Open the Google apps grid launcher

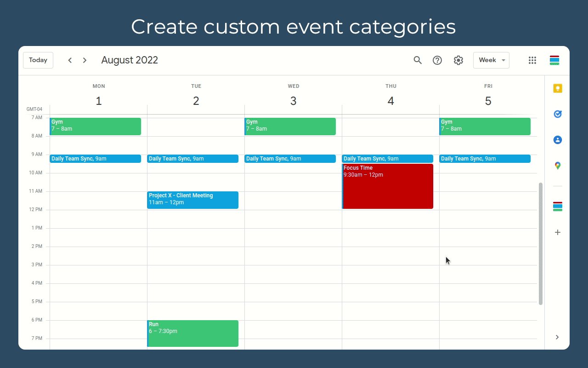(x=532, y=60)
